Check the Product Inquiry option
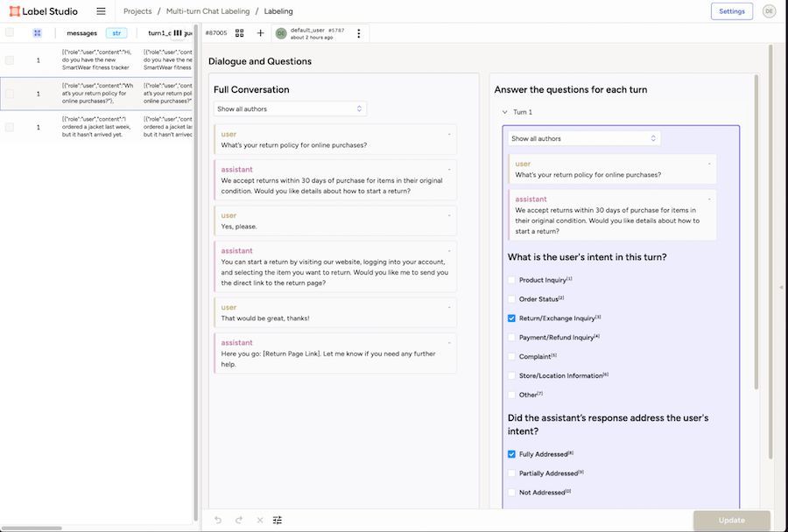Image resolution: width=788 pixels, height=532 pixels. point(512,280)
